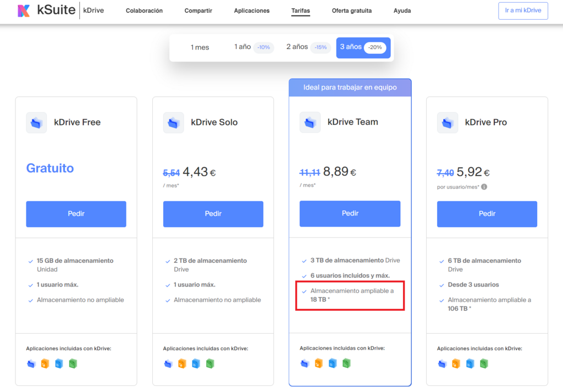Click green app icon in Pro plan
Viewport: 563px width, 392px height.
pos(484,363)
